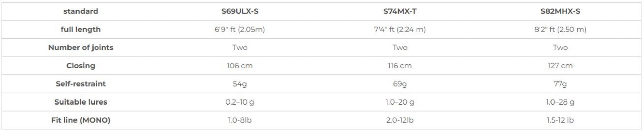Select the "Suitable lures" row label
Screen dimensions: 644x130
coord(80,102)
